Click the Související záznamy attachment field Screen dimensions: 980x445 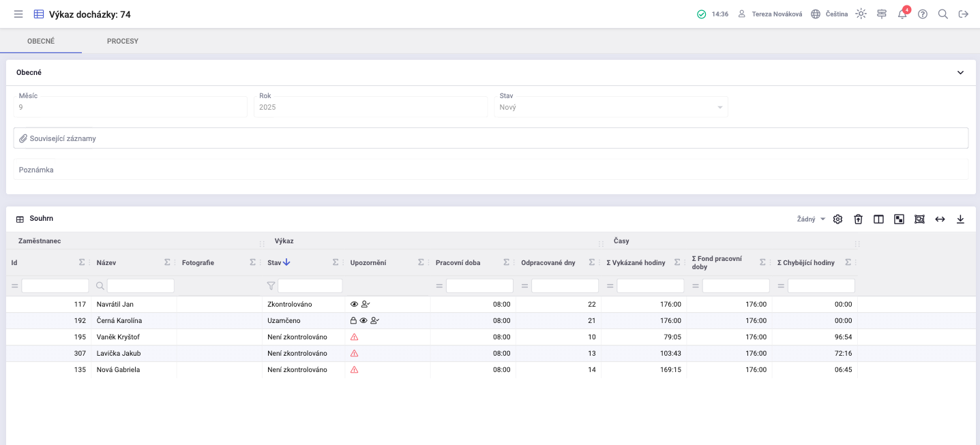[490, 138]
